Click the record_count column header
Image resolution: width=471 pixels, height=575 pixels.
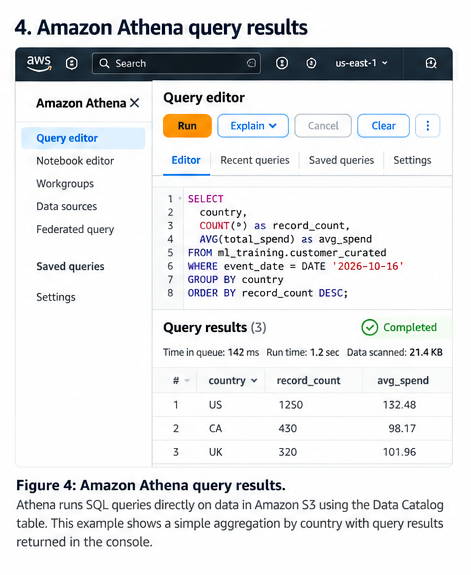(308, 381)
